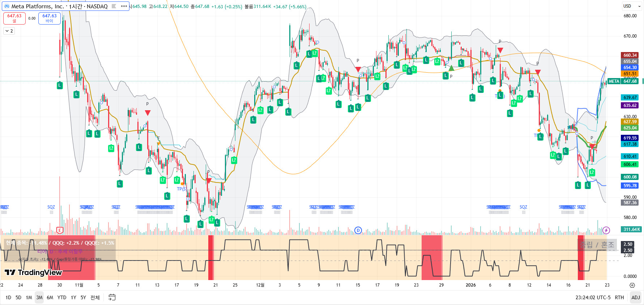Toggle the RTH session button
Viewport: 644px width, 305px height.
coord(619,297)
